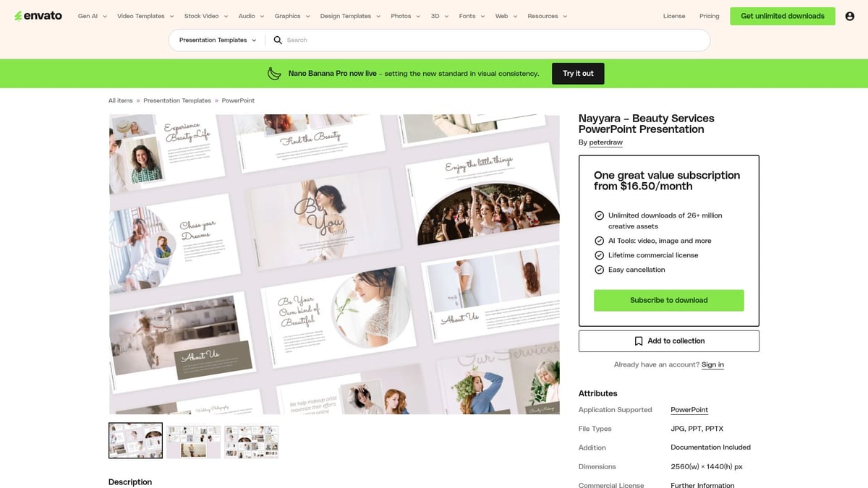Viewport: 868px width, 488px height.
Task: Open peterdraw's author profile
Action: (x=605, y=142)
